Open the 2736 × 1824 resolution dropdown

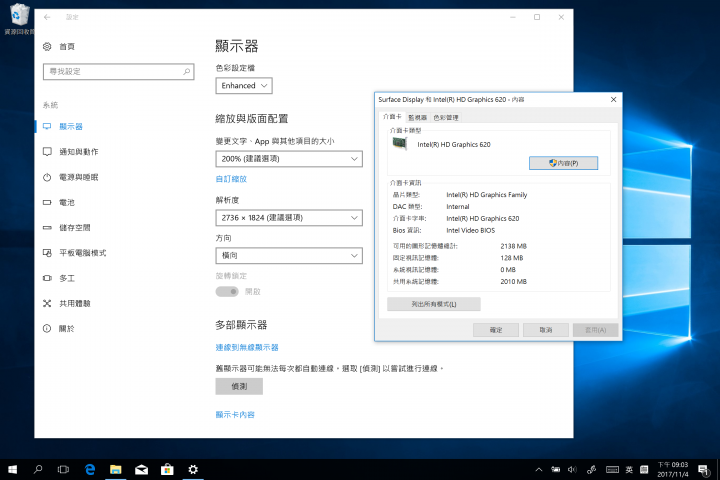click(289, 218)
